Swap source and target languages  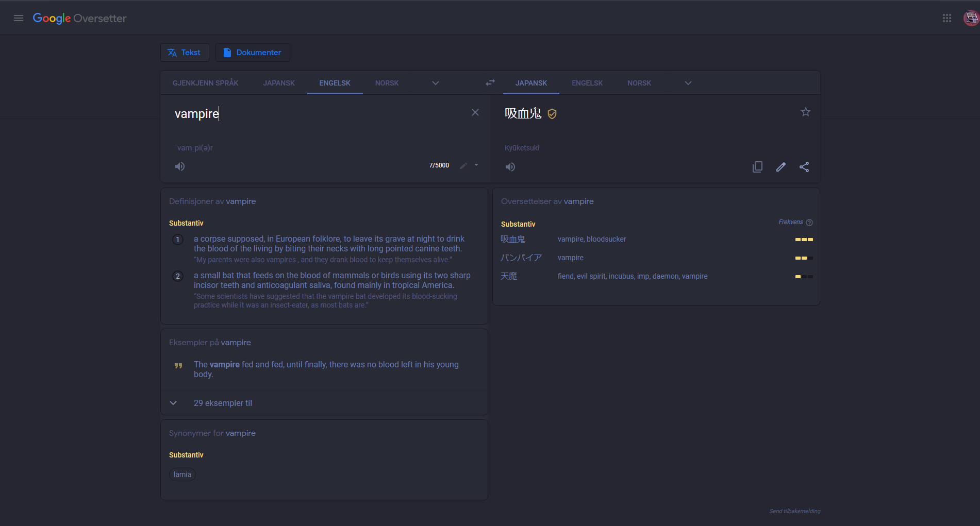point(490,82)
